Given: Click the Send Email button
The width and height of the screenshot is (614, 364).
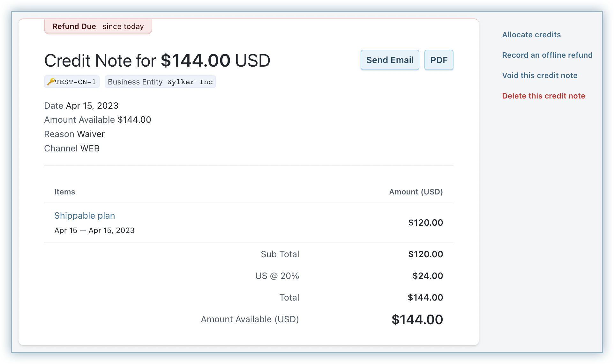Looking at the screenshot, I should [x=390, y=60].
